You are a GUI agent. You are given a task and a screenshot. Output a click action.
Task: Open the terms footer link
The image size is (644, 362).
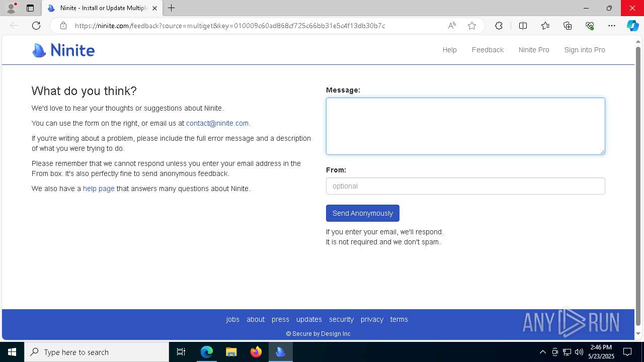tap(399, 319)
